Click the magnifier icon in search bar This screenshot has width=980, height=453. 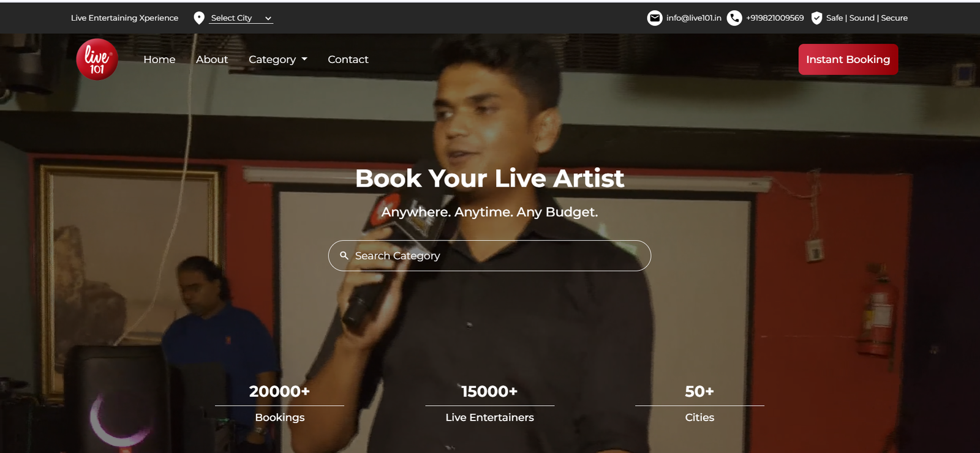[x=344, y=256]
